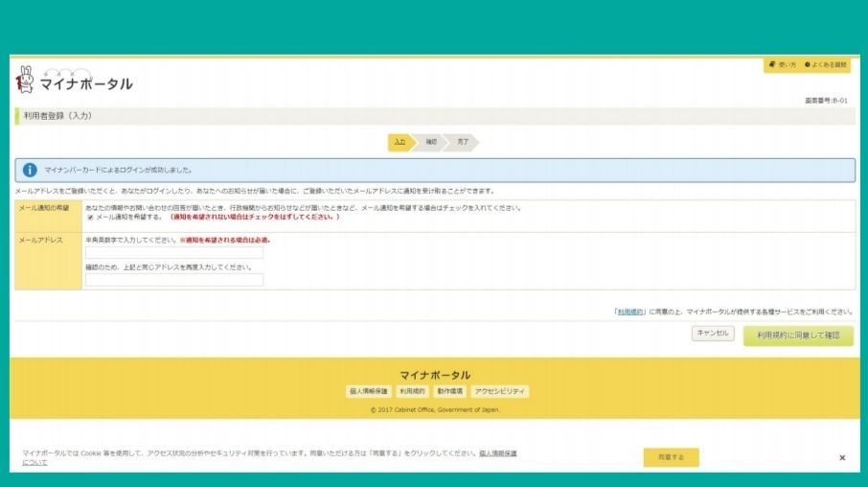Click the email confirmation re-entry field
Viewport: 868px width, 487px height.
click(x=174, y=280)
